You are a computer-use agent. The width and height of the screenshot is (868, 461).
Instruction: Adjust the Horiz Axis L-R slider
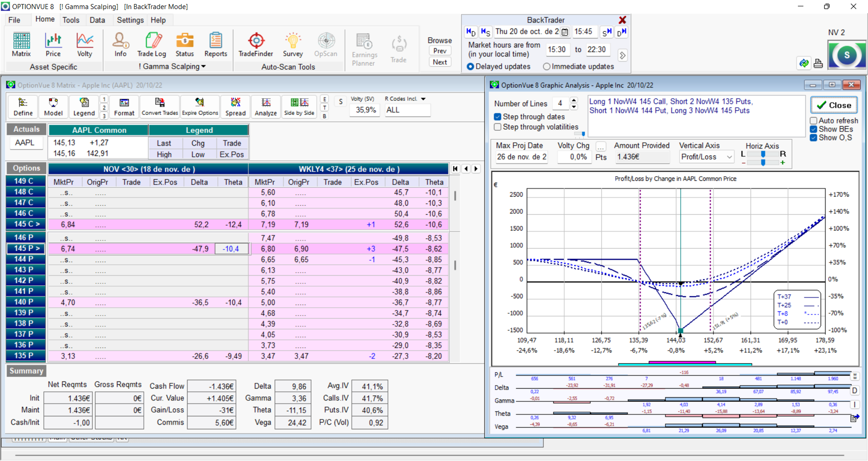[x=763, y=154]
